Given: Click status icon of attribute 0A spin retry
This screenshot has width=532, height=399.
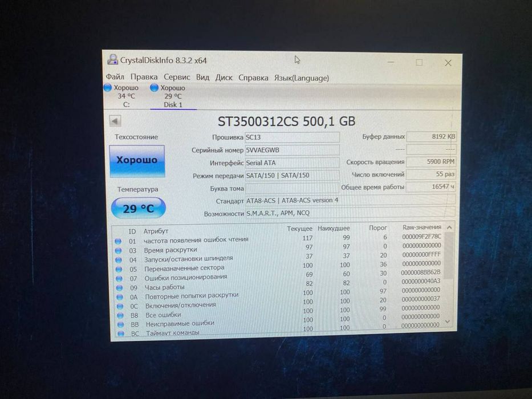Looking at the screenshot, I should (120, 297).
